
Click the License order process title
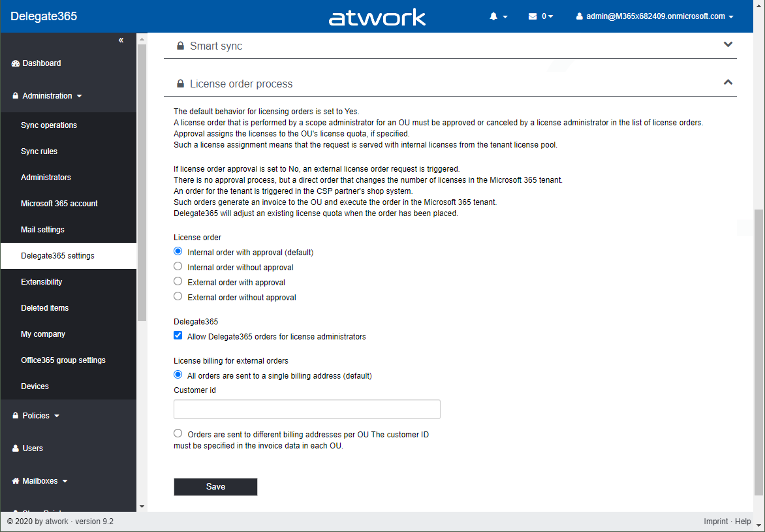241,84
